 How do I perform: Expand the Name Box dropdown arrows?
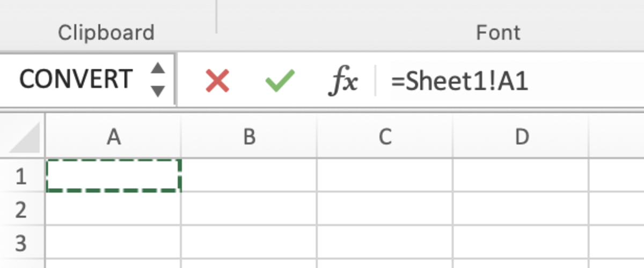click(157, 79)
